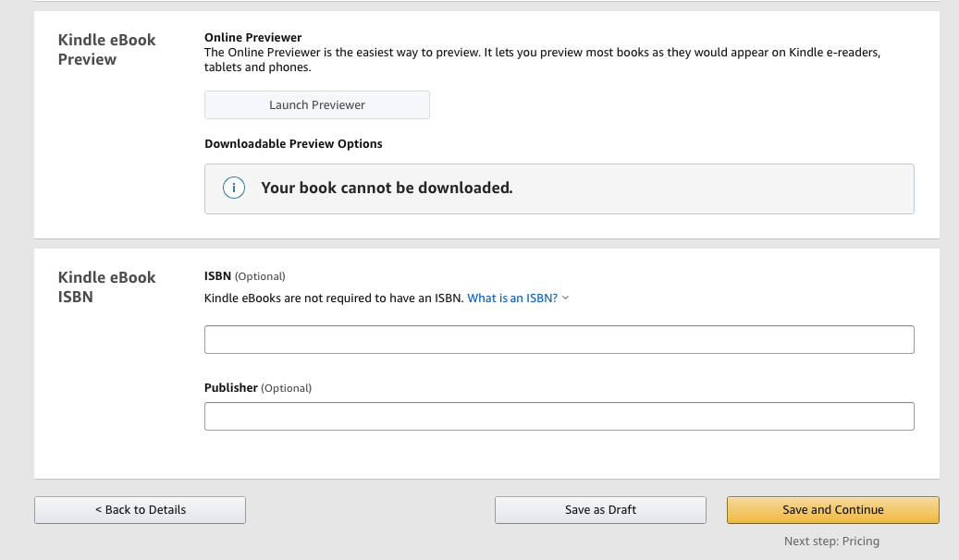Click 'Kindle eBooks are not required' sentence
The width and height of the screenshot is (959, 560).
tap(333, 298)
